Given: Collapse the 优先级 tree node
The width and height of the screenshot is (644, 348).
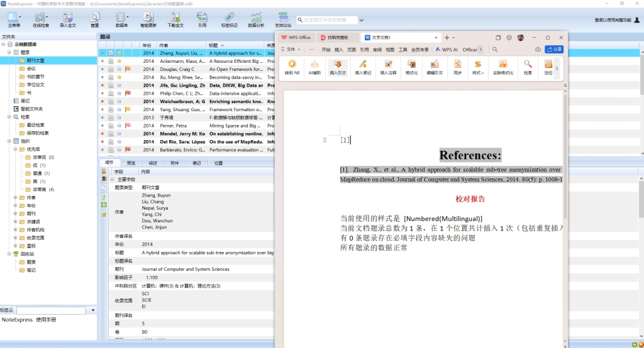Looking at the screenshot, I should pos(16,150).
